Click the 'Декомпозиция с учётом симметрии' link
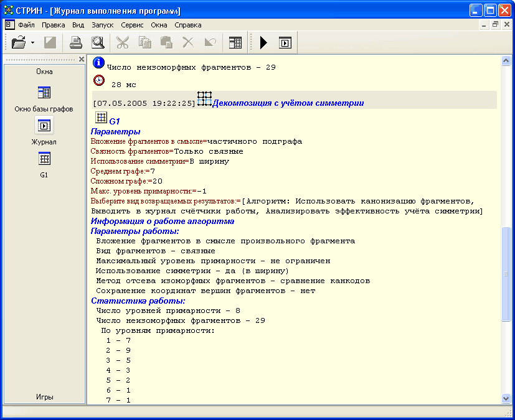 (288, 103)
